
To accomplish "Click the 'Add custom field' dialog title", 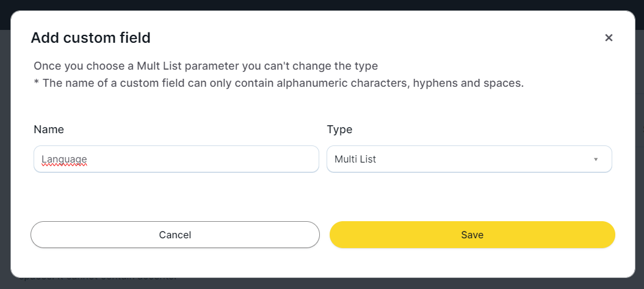I will coord(90,38).
